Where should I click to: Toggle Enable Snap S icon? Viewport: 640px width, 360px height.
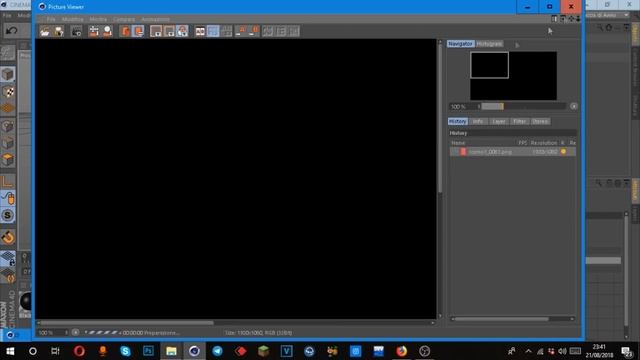8,216
